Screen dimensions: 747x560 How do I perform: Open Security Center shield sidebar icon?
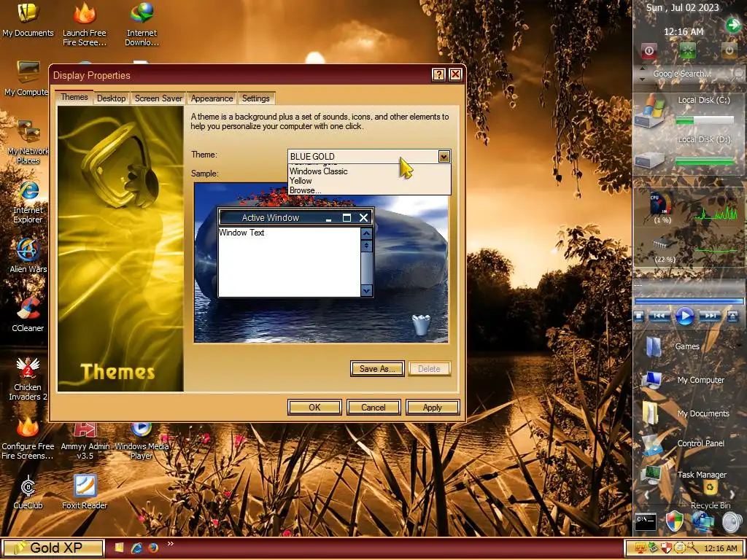(x=674, y=522)
